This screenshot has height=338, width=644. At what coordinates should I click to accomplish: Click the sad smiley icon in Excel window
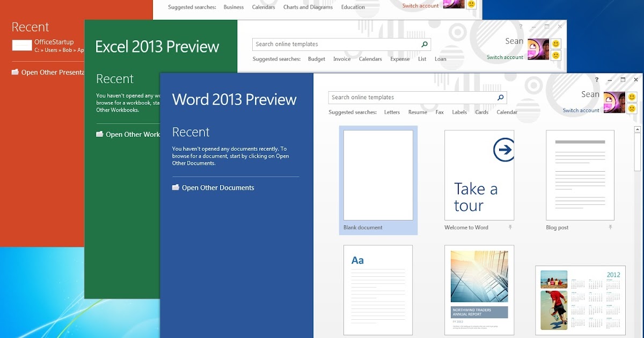556,55
